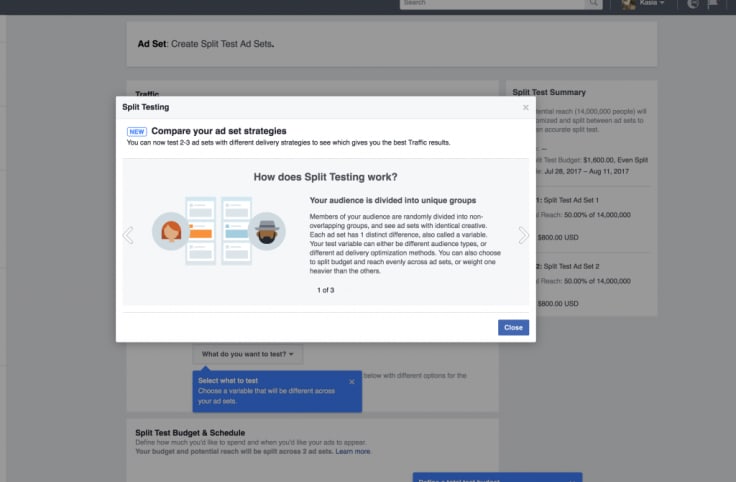The image size is (736, 482).
Task: Click 'Compare your ad set strategies' heading
Action: pos(219,131)
